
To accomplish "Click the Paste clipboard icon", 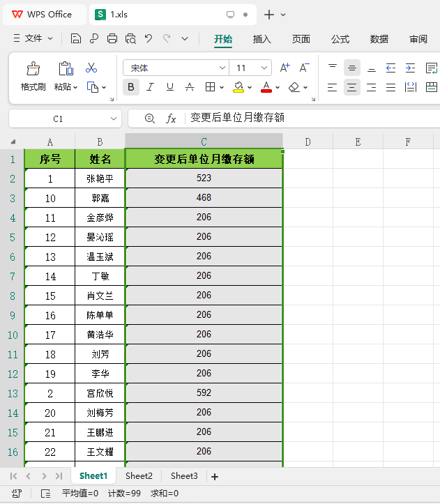I will coord(66,68).
